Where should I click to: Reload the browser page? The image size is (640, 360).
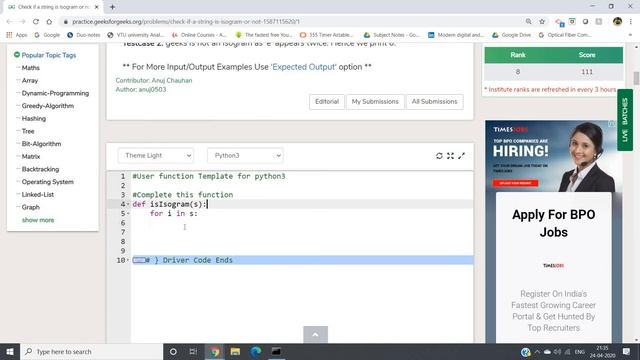click(x=36, y=22)
